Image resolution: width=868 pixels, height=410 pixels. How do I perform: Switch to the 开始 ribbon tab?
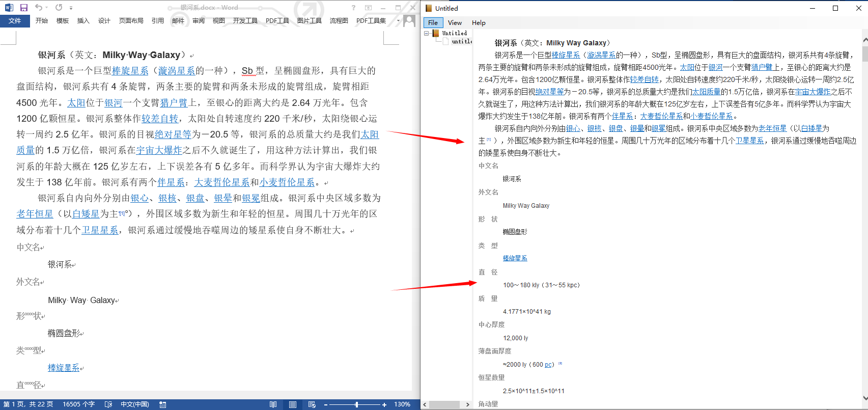coord(42,21)
